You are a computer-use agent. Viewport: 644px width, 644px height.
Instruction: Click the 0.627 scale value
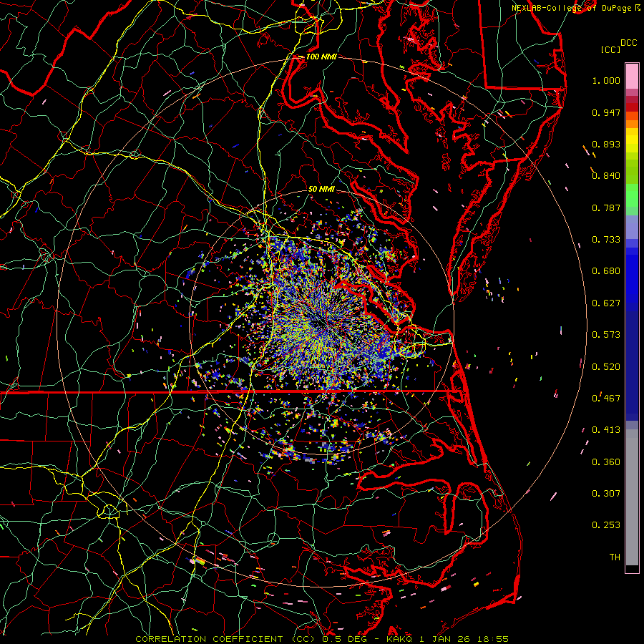(606, 303)
